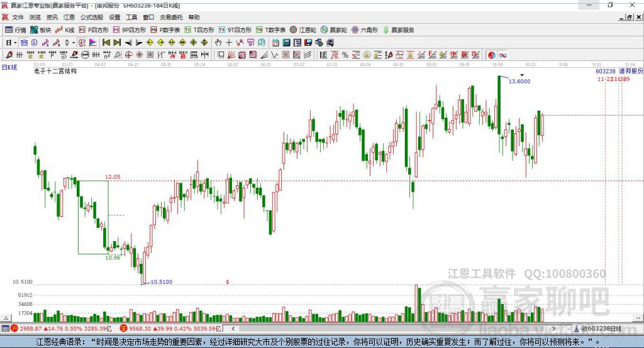
Task: Click the 收603238日线 status tab
Action: pos(598,329)
